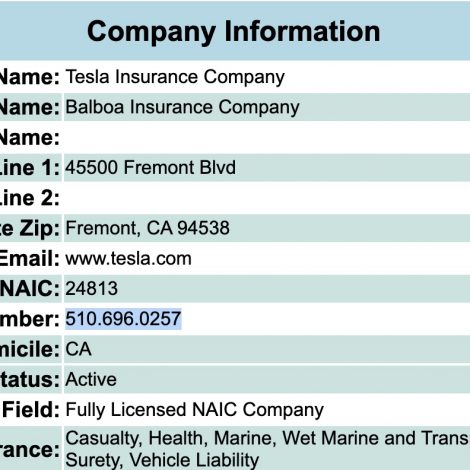Click the Line 1 address label

[29, 168]
